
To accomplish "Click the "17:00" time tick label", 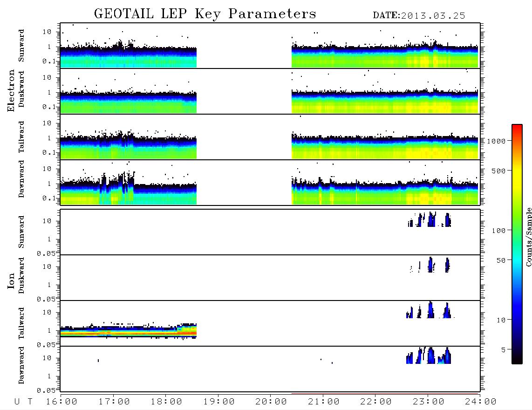I will click(114, 402).
